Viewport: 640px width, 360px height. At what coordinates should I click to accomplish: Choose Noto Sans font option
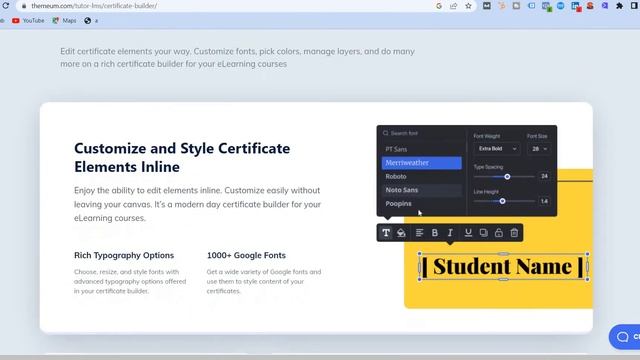click(x=422, y=190)
